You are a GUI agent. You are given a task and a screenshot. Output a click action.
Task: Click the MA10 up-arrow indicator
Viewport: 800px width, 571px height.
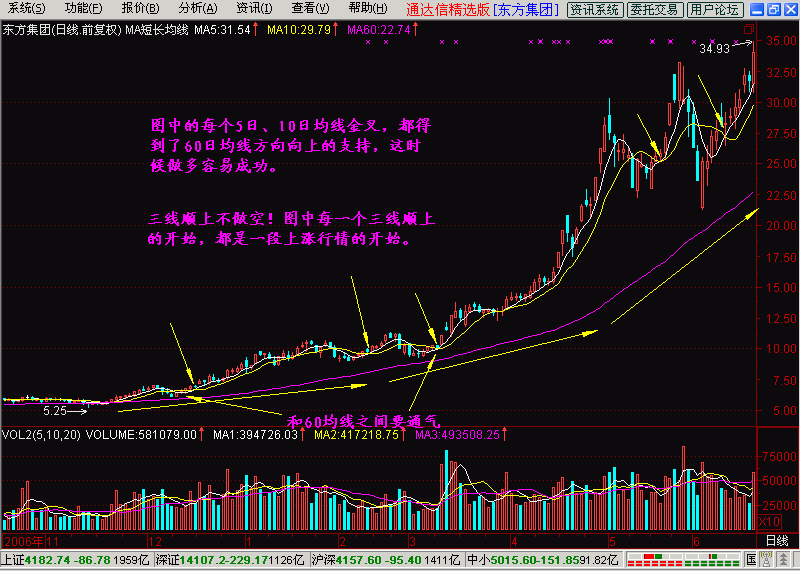click(336, 30)
